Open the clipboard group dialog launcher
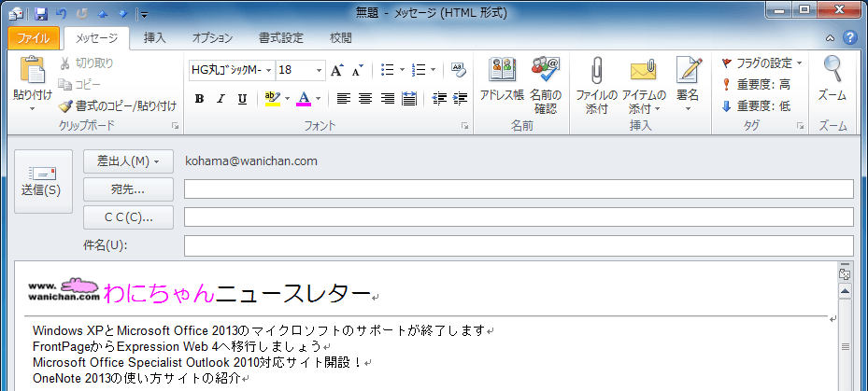This screenshot has width=868, height=391. coord(176,127)
